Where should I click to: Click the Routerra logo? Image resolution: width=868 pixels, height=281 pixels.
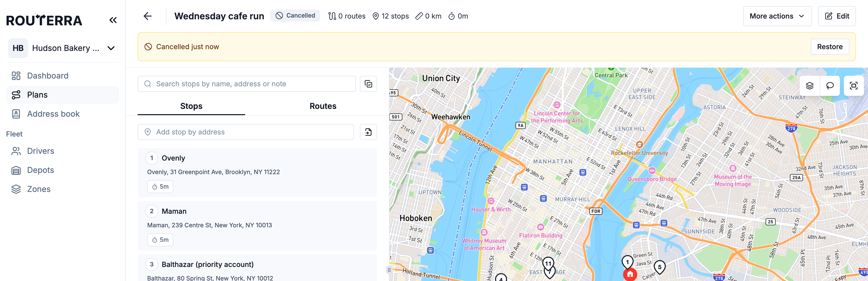[44, 20]
